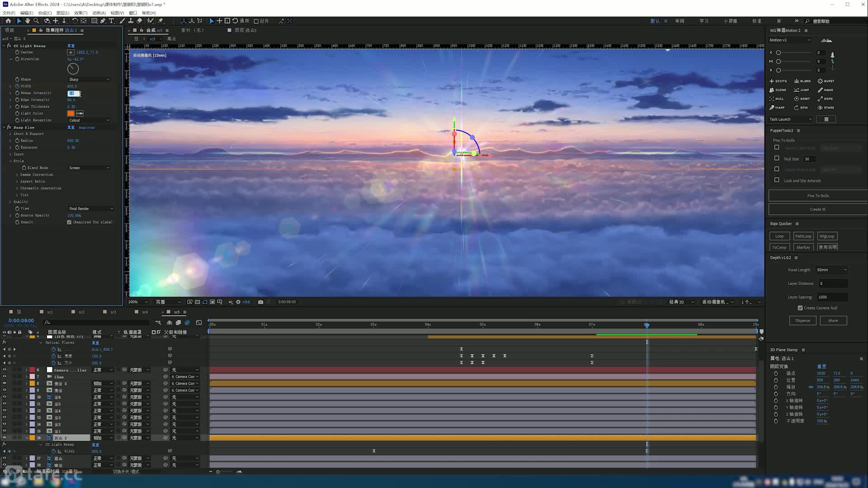The width and height of the screenshot is (868, 488).
Task: Click the Move button in Depth panel
Action: tap(833, 320)
